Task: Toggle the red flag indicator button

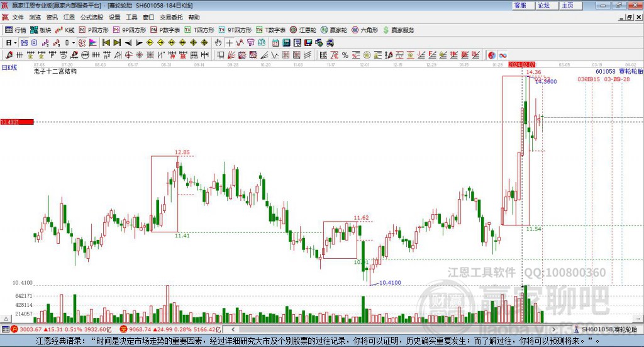Action: [x=93, y=43]
